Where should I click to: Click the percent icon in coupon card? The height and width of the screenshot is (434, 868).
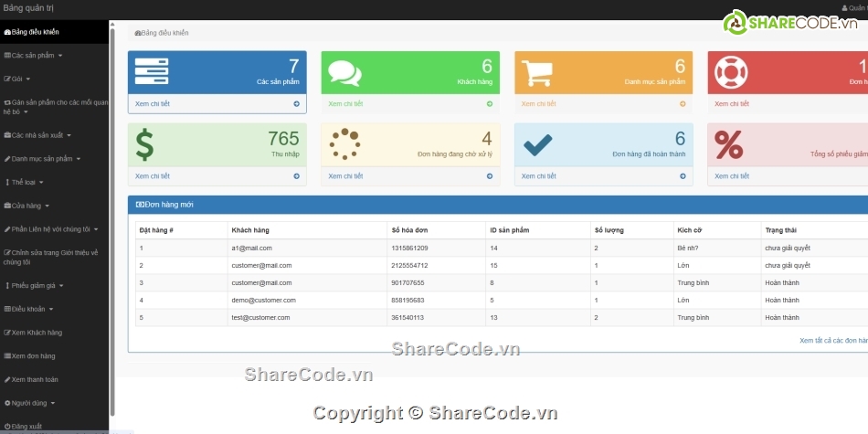click(x=728, y=144)
